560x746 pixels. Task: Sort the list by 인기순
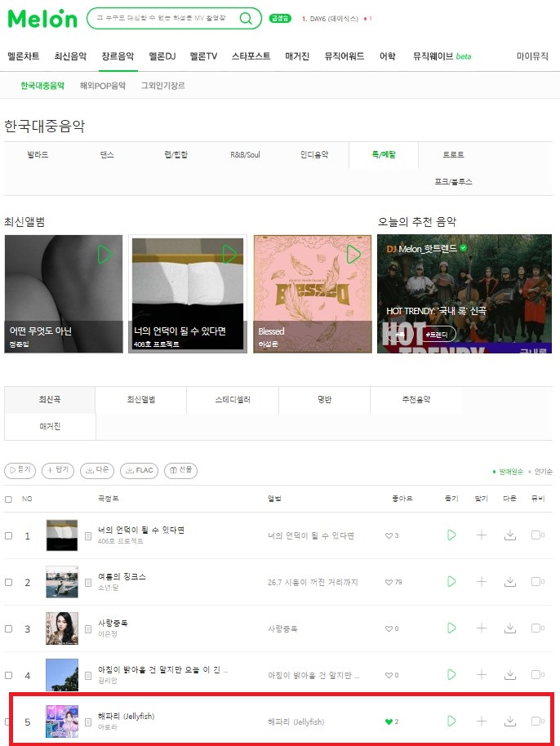543,472
